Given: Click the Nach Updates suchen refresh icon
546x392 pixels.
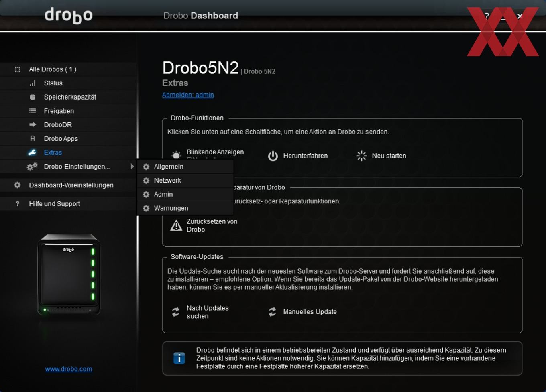Looking at the screenshot, I should point(176,312).
